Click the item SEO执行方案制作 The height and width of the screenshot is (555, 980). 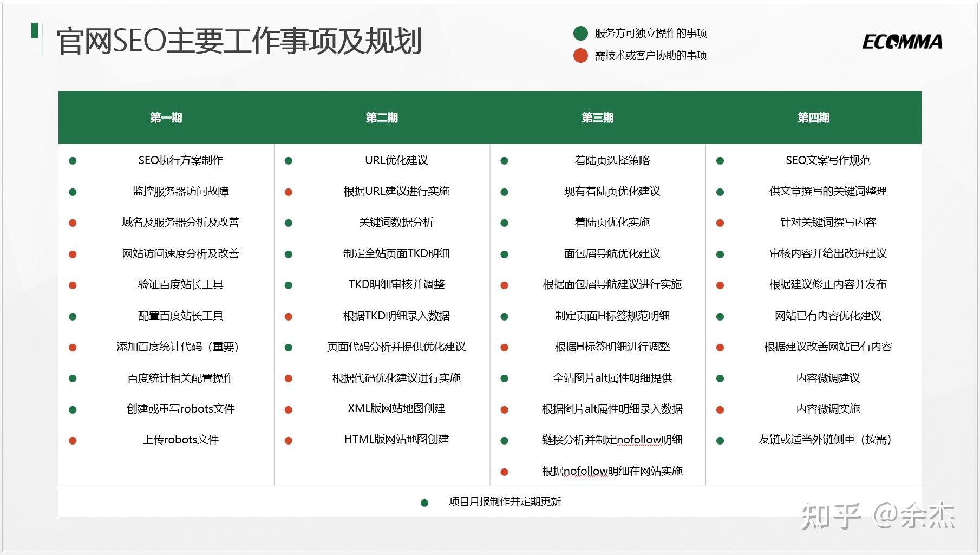[181, 160]
